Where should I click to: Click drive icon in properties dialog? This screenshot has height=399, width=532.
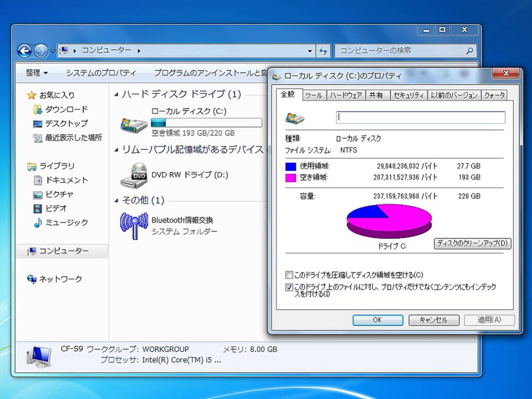[295, 117]
